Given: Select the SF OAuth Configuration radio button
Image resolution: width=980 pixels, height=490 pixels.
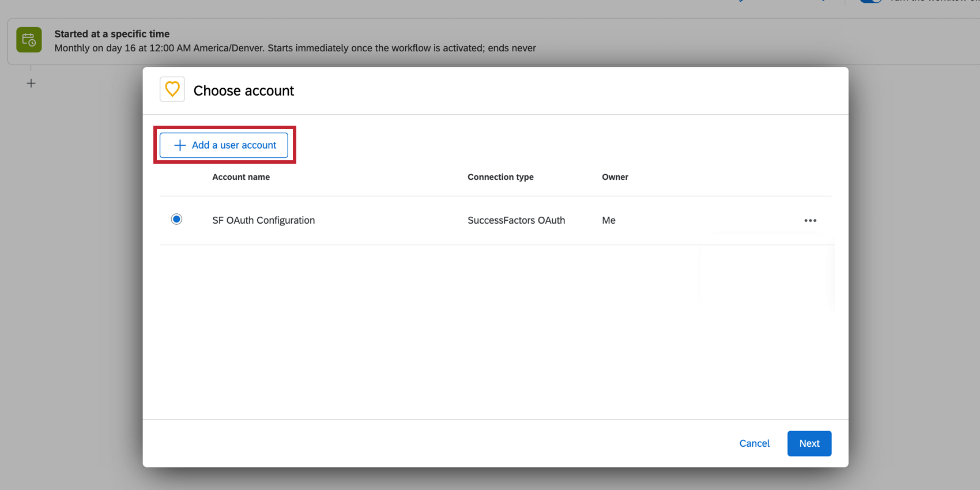Looking at the screenshot, I should pyautogui.click(x=176, y=219).
